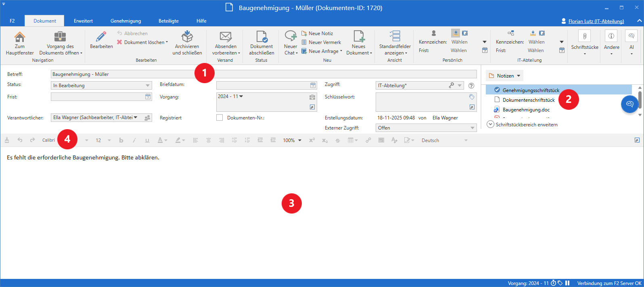Image resolution: width=644 pixels, height=287 pixels.
Task: Switch to the Erweitert tab
Action: pyautogui.click(x=83, y=21)
